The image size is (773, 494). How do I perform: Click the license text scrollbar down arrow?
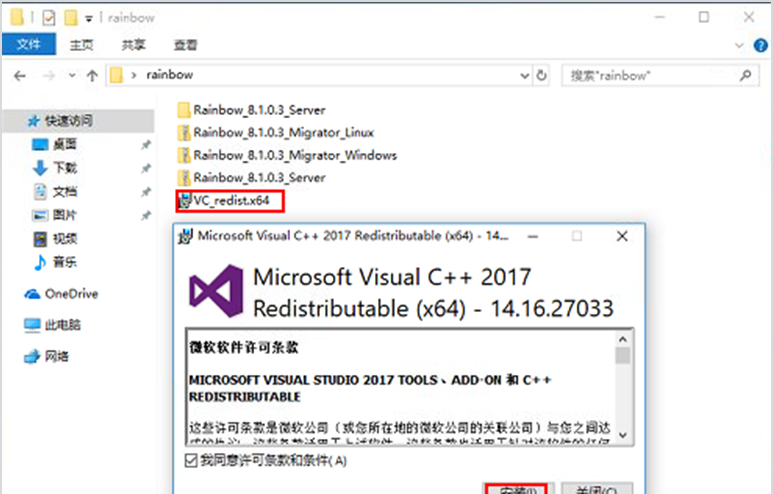point(623,435)
